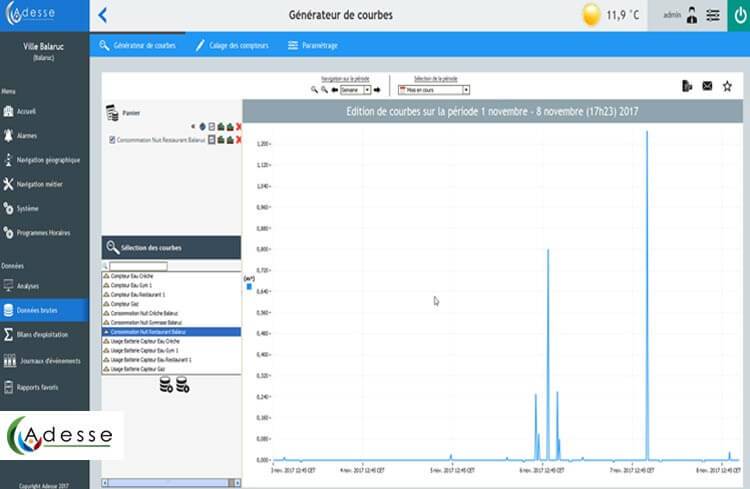
Task: Open the Mois en cours period selection dropdown
Action: tap(434, 90)
